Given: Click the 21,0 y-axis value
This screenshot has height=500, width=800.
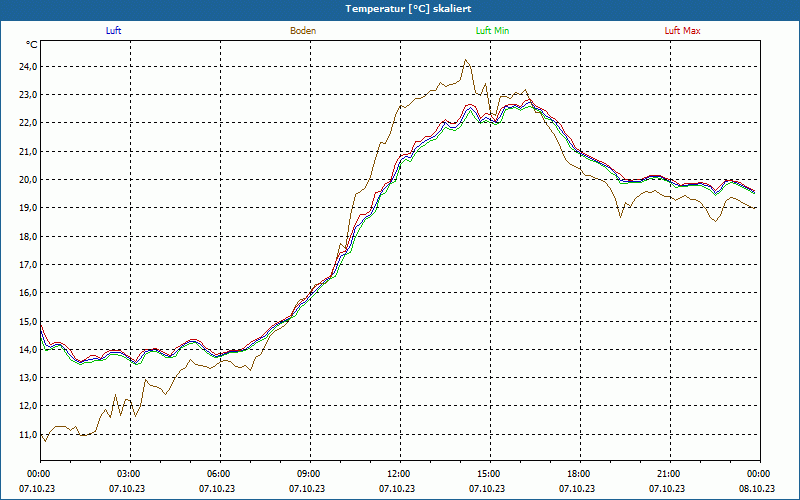Looking at the screenshot, I should point(28,152).
